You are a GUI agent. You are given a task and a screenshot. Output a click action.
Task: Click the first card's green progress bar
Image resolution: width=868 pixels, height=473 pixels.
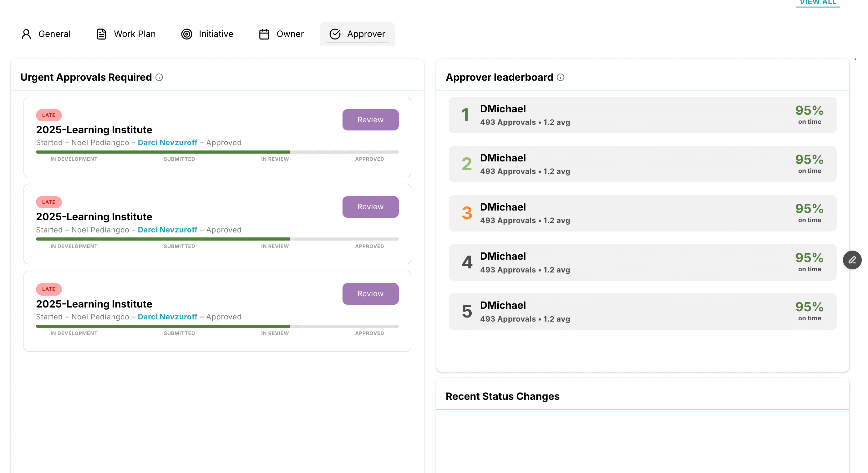(x=163, y=152)
